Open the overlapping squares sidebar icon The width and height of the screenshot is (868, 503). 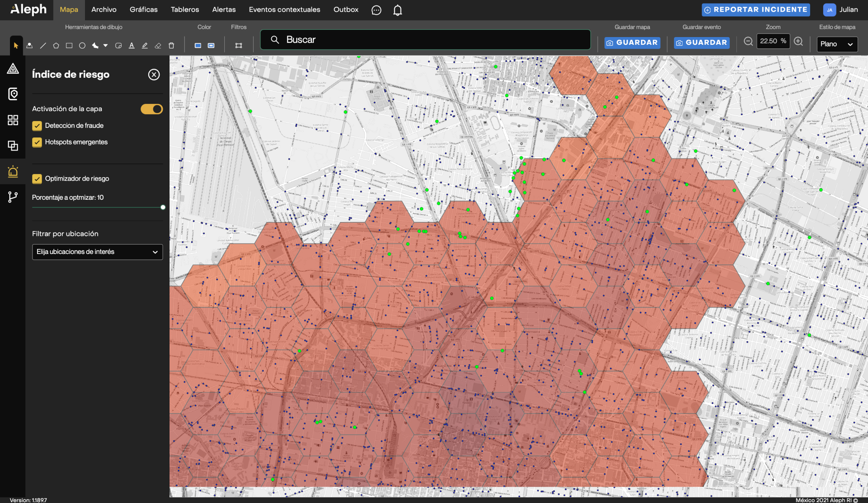[x=13, y=146]
